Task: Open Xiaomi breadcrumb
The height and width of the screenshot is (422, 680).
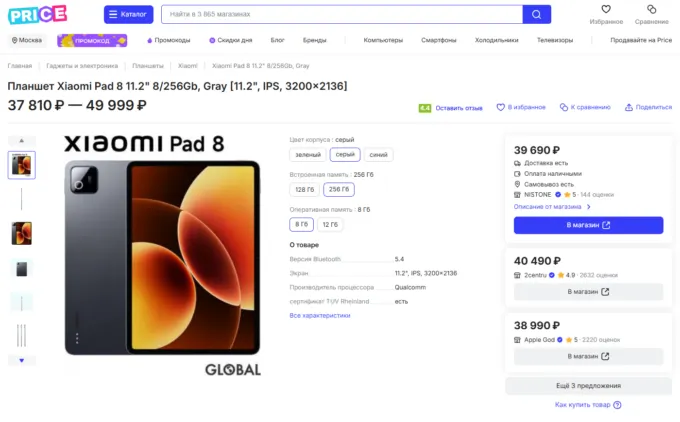Action: pyautogui.click(x=187, y=66)
